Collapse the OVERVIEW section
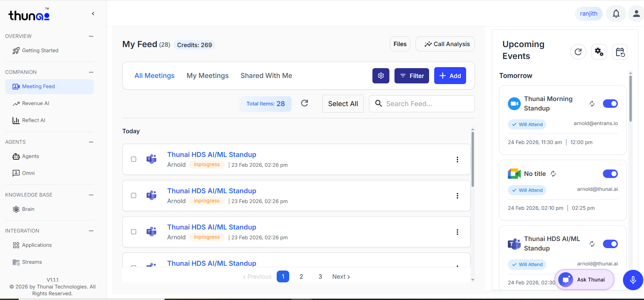This screenshot has height=300, width=644. click(91, 36)
